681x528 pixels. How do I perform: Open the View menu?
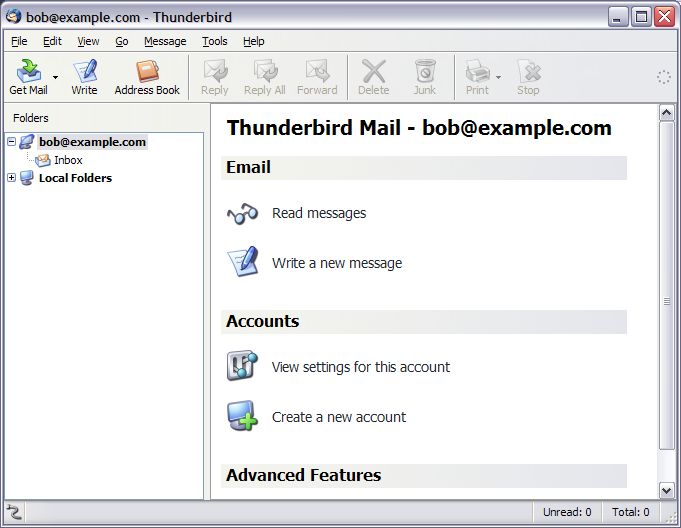click(x=88, y=41)
